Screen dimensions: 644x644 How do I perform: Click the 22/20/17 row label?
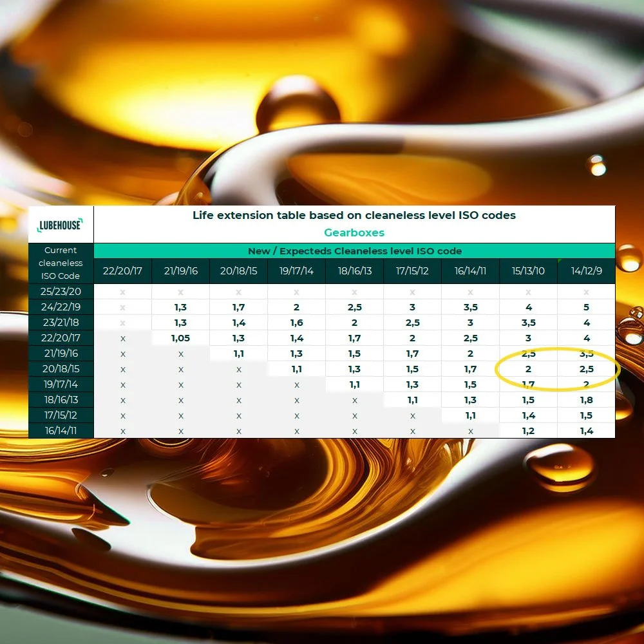(61, 338)
